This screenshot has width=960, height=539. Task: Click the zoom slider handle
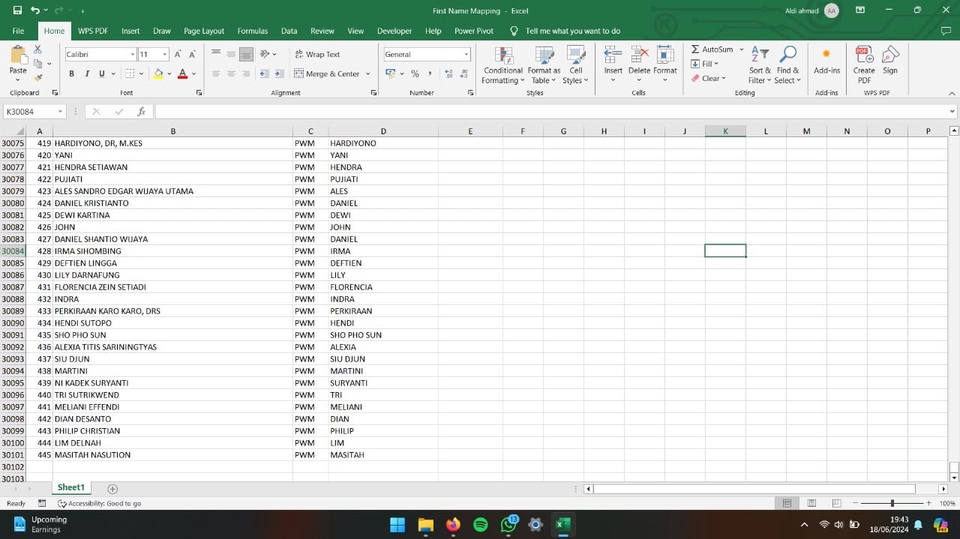click(892, 503)
